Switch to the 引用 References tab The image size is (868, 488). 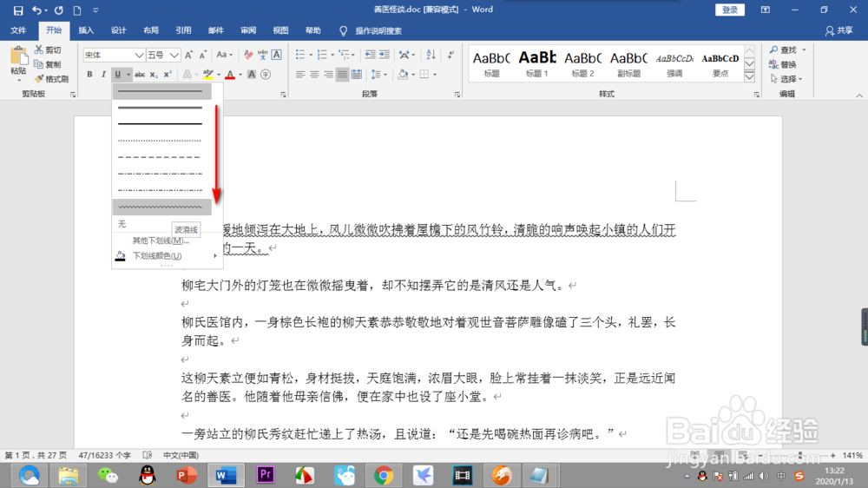point(183,30)
